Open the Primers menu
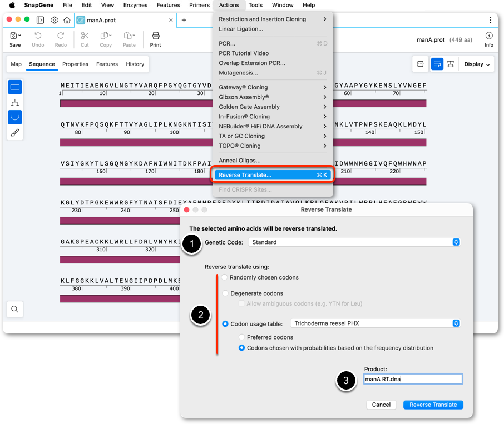504x424 pixels. click(199, 5)
